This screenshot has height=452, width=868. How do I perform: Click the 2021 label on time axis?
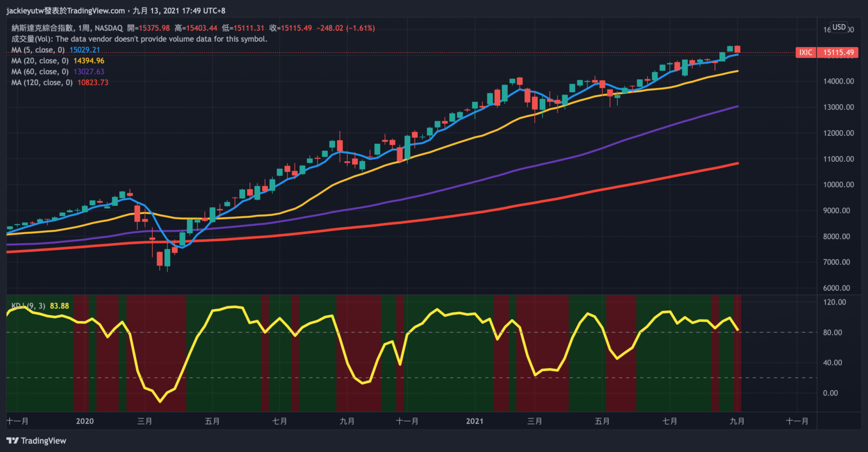pos(474,421)
